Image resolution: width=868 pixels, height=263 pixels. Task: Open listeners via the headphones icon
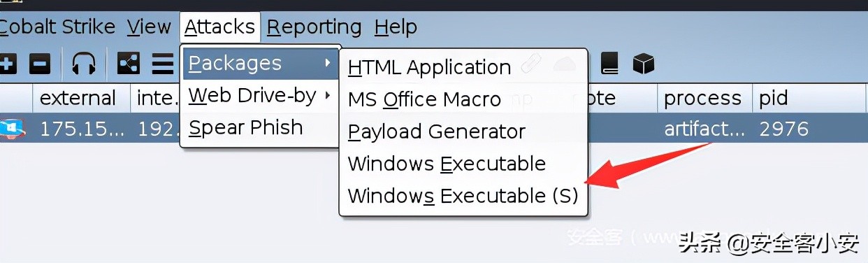coord(84,64)
